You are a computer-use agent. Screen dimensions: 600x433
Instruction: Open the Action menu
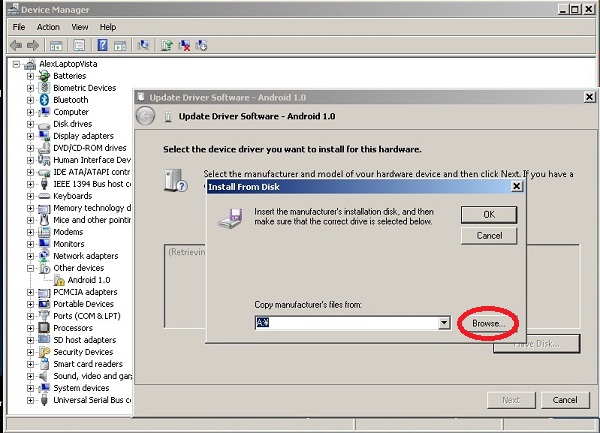coord(48,27)
